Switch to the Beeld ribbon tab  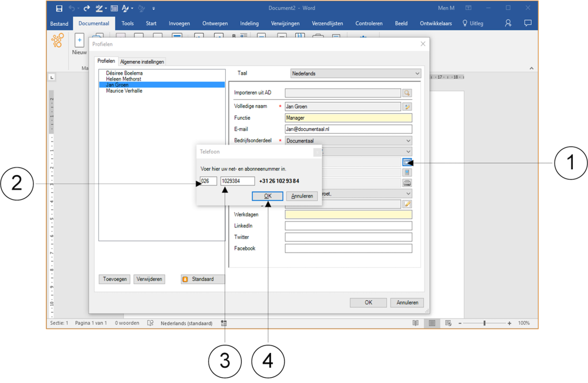[x=401, y=23]
